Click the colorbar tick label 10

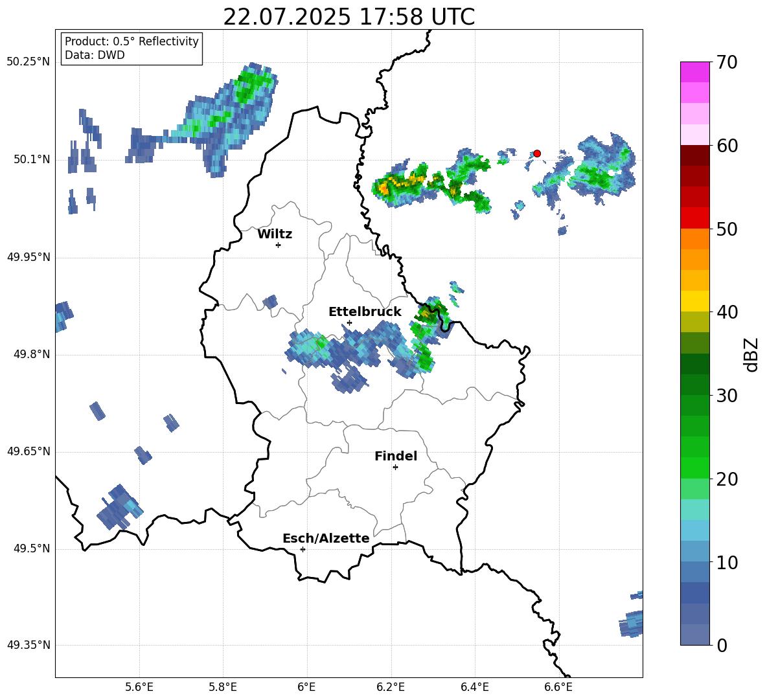tap(727, 563)
